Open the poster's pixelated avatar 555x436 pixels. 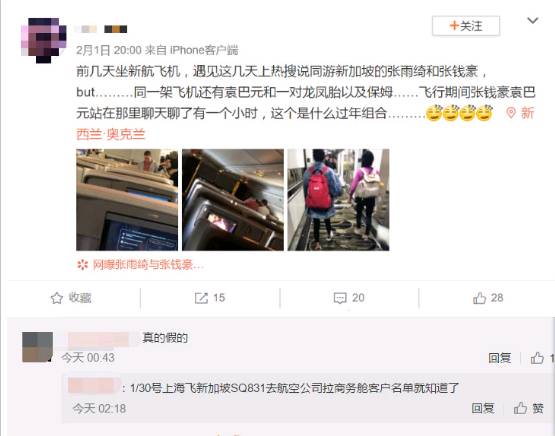(44, 40)
